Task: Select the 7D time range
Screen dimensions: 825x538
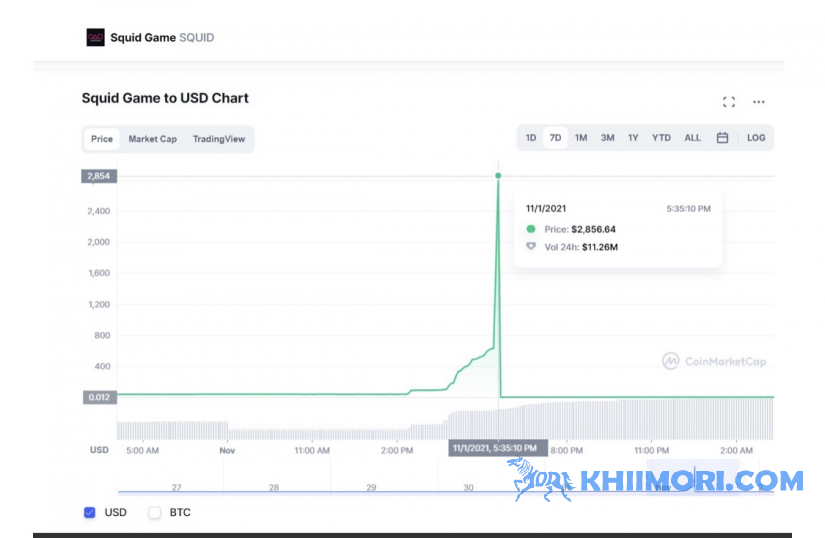Action: [555, 138]
